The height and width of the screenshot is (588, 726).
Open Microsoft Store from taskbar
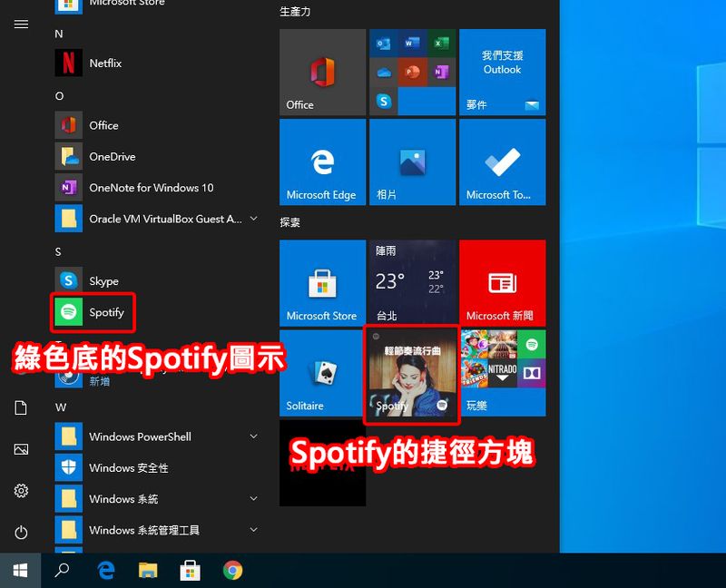pos(191,571)
